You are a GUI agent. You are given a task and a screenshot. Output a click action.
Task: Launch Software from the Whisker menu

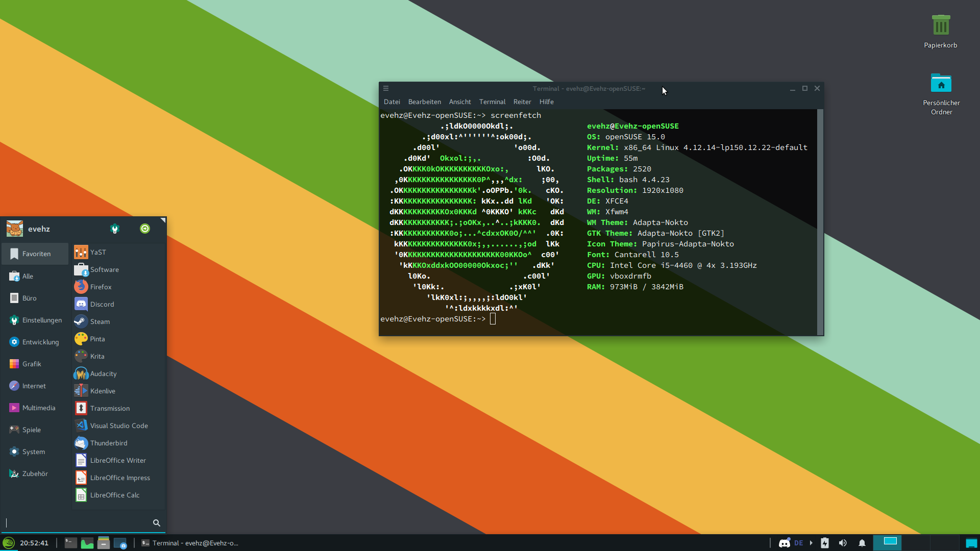pos(118,269)
